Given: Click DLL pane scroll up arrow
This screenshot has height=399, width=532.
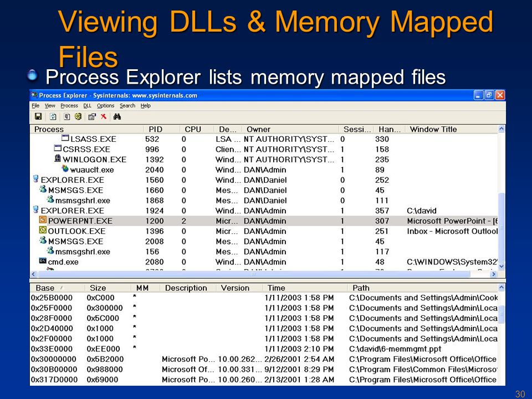Looking at the screenshot, I should (501, 288).
